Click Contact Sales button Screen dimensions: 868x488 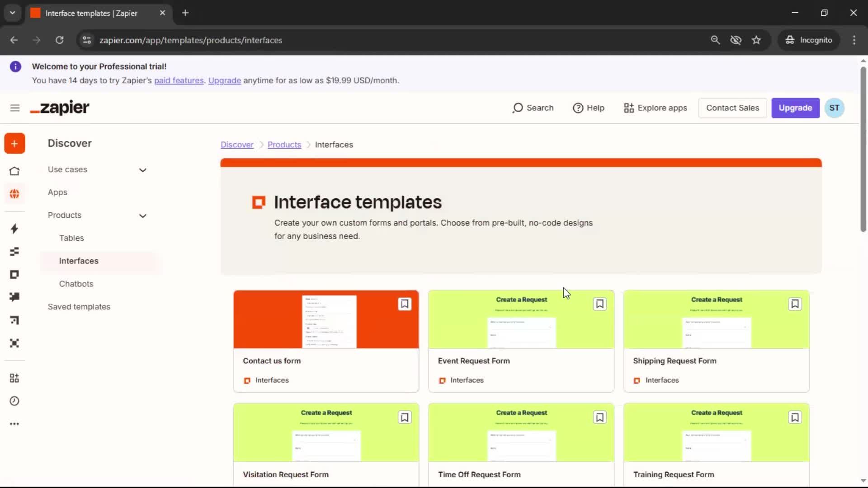(x=732, y=108)
